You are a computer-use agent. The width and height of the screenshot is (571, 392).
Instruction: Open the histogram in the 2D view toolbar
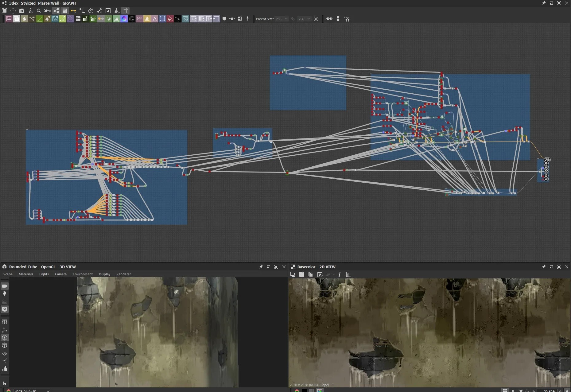pyautogui.click(x=348, y=274)
